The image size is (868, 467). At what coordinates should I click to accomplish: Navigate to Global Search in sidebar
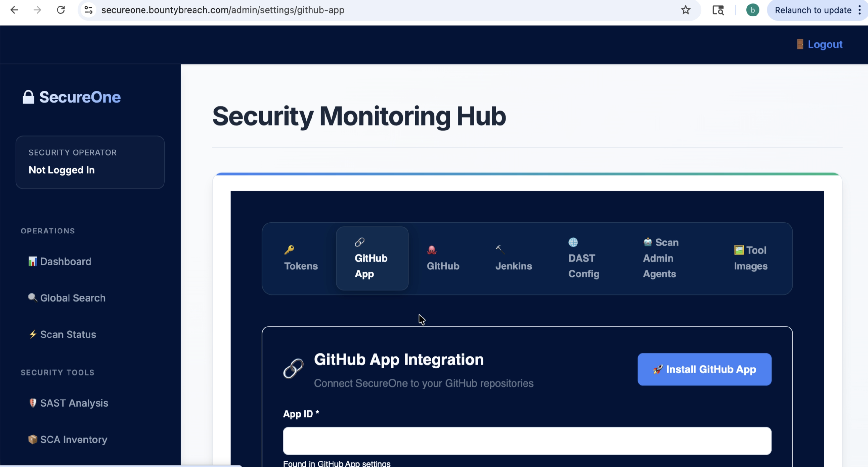pos(67,298)
